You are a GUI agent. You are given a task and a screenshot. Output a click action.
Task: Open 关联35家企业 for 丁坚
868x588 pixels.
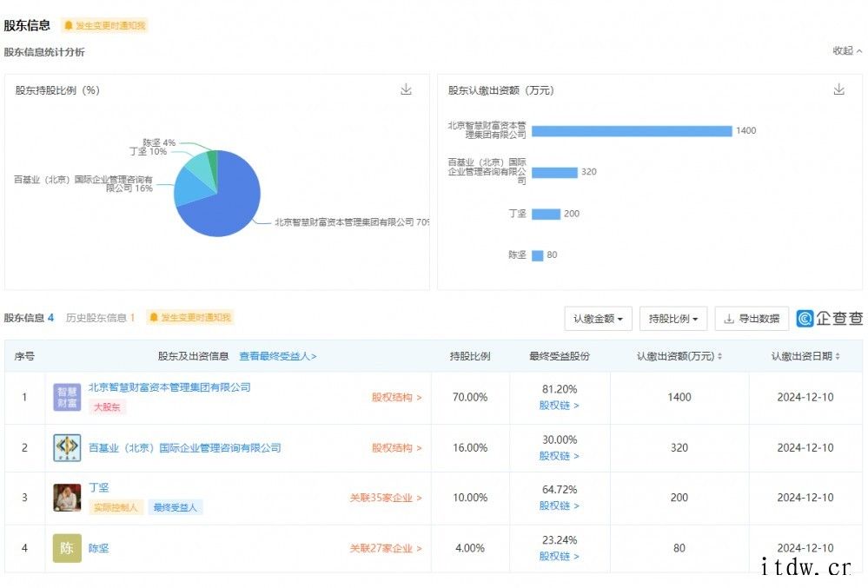(385, 498)
